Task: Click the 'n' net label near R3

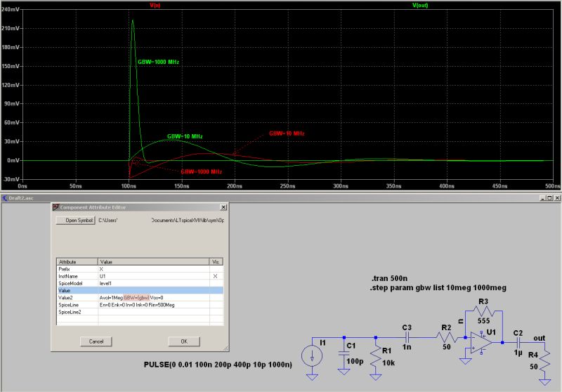Action: pos(461,322)
